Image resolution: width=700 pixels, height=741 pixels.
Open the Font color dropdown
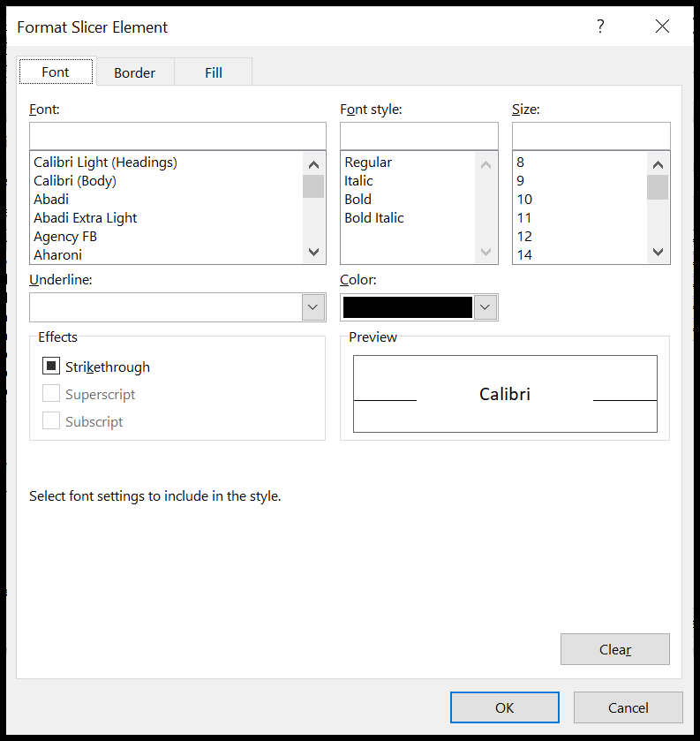click(484, 306)
